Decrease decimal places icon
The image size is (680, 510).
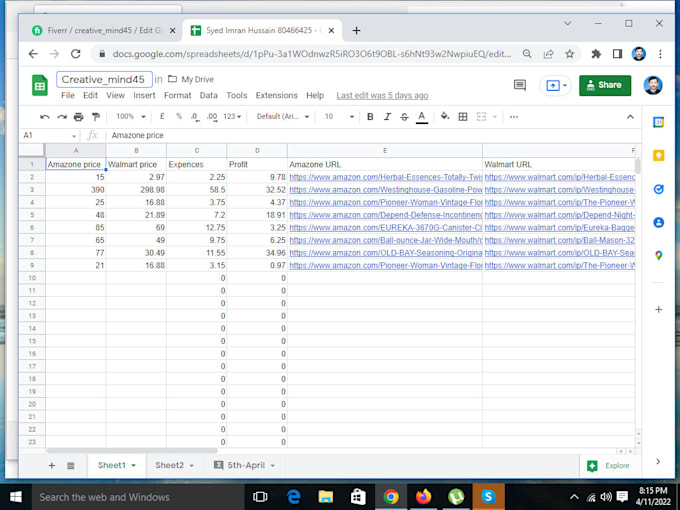point(195,117)
